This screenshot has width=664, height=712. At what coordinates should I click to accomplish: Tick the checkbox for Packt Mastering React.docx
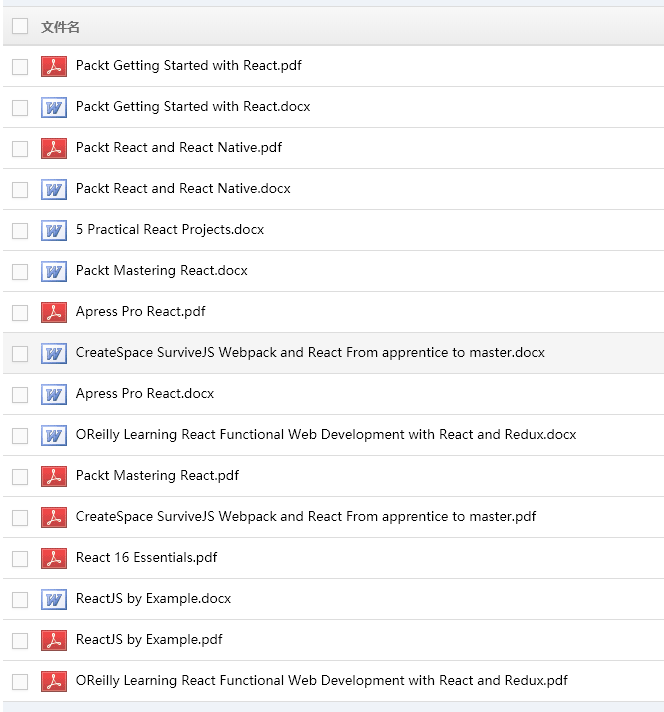coord(20,271)
